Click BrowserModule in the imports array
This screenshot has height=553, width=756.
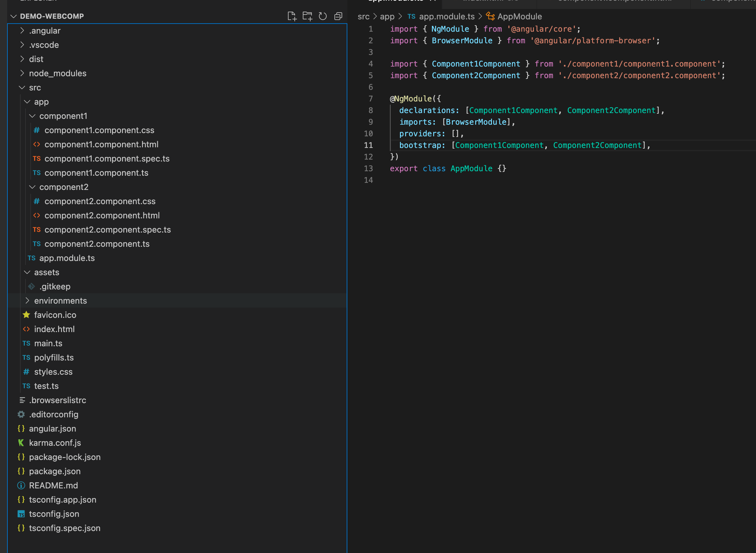[x=476, y=122]
